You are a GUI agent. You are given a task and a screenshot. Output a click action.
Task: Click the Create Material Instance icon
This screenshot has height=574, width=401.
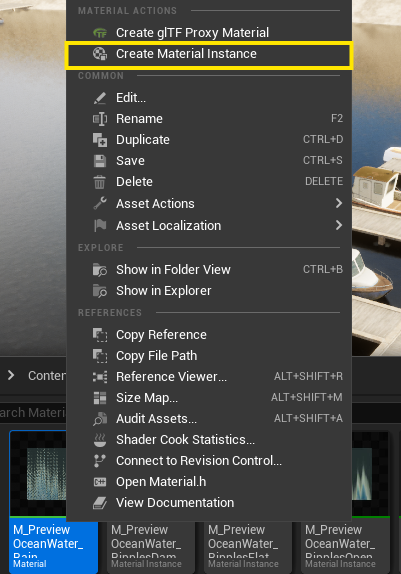pyautogui.click(x=100, y=54)
